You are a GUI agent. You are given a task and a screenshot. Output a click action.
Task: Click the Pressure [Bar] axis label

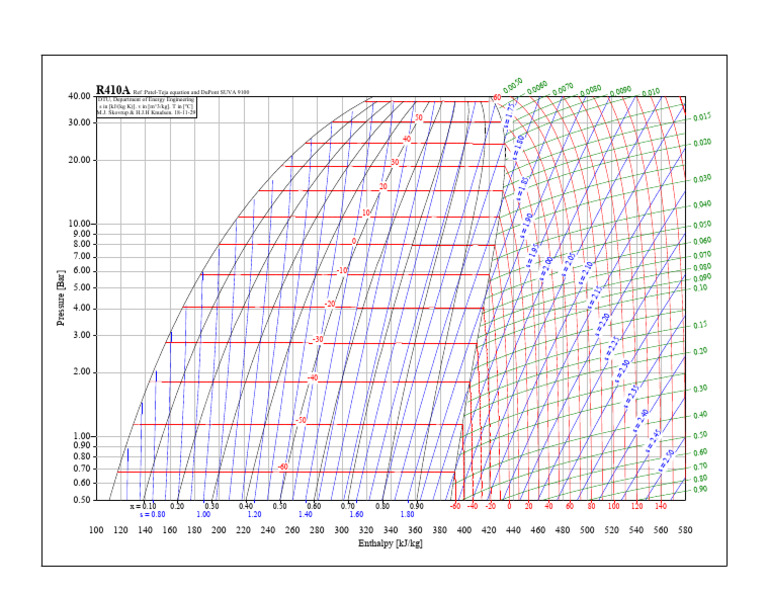point(61,296)
